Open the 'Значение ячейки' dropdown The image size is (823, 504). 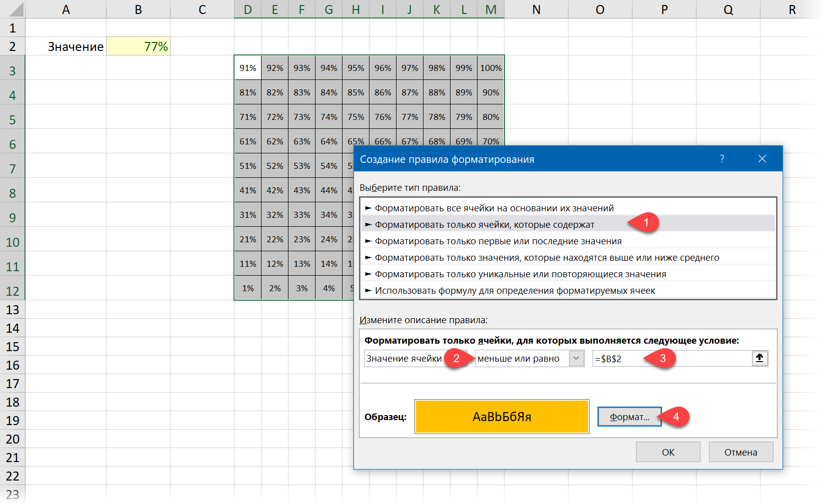(x=415, y=358)
